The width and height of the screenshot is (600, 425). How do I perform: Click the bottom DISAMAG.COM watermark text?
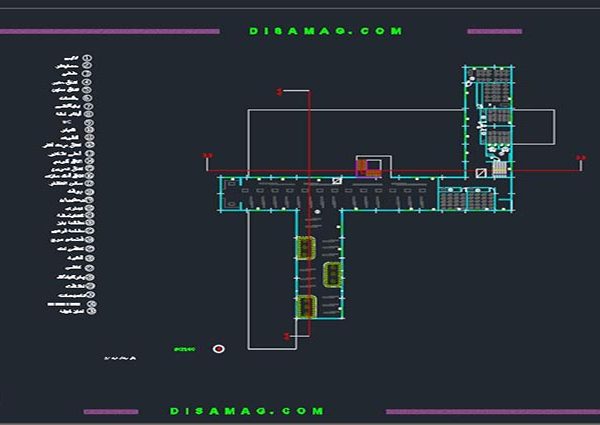click(x=246, y=411)
